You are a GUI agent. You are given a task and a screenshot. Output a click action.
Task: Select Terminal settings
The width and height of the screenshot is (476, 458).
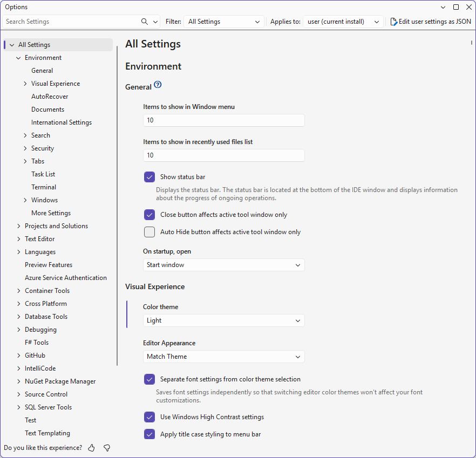pyautogui.click(x=44, y=187)
